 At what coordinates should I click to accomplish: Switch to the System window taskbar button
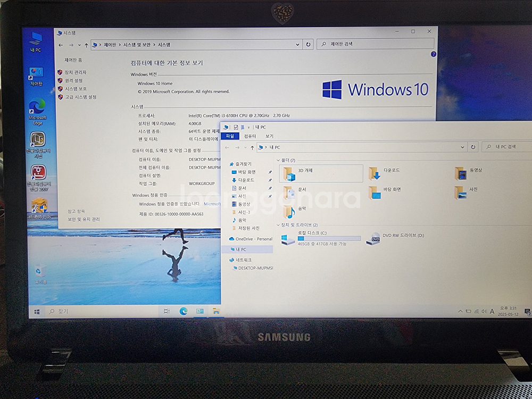(x=200, y=311)
